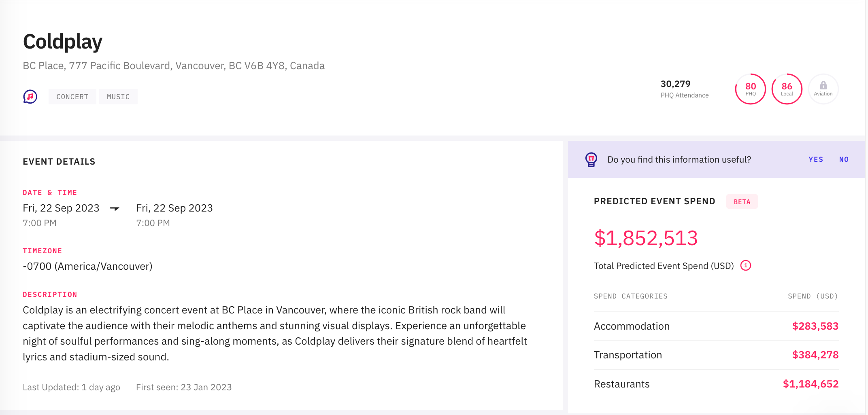Click the lightbulb feedback icon
868x415 pixels.
click(x=591, y=160)
